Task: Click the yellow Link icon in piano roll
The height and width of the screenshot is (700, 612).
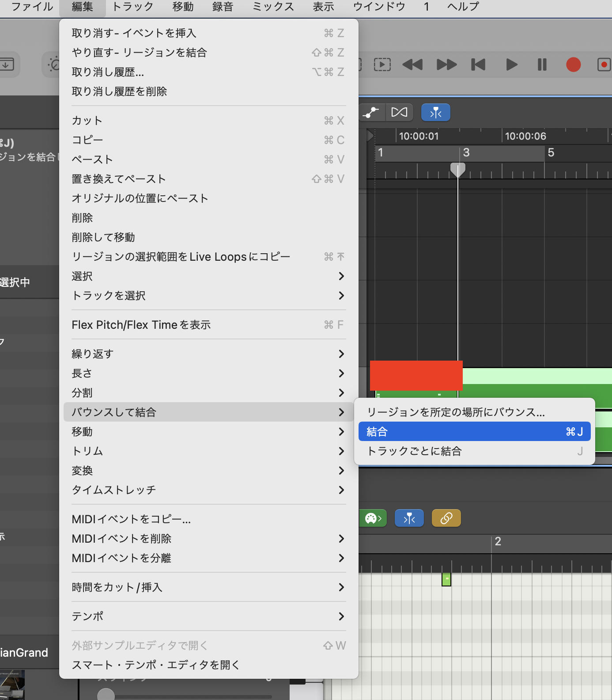Action: pyautogui.click(x=446, y=518)
